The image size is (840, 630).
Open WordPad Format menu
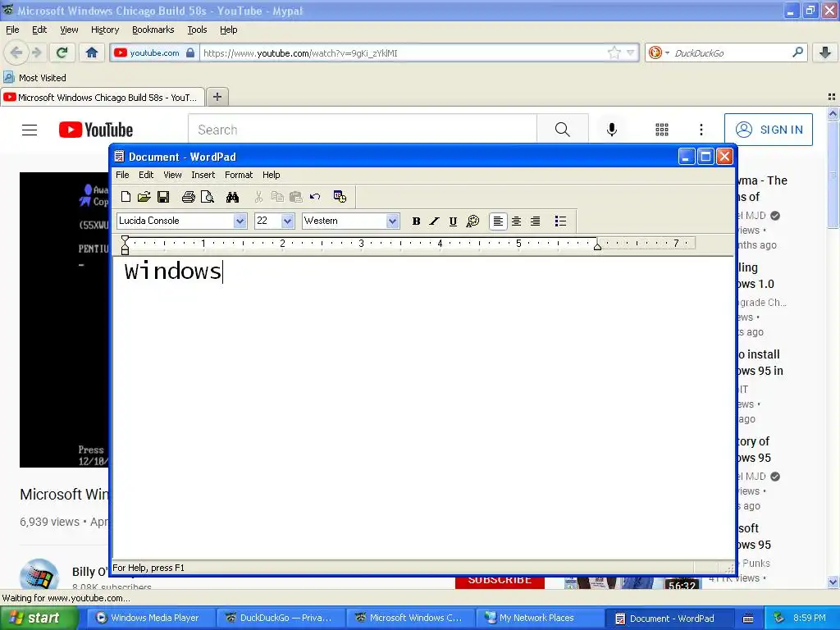[x=239, y=175]
